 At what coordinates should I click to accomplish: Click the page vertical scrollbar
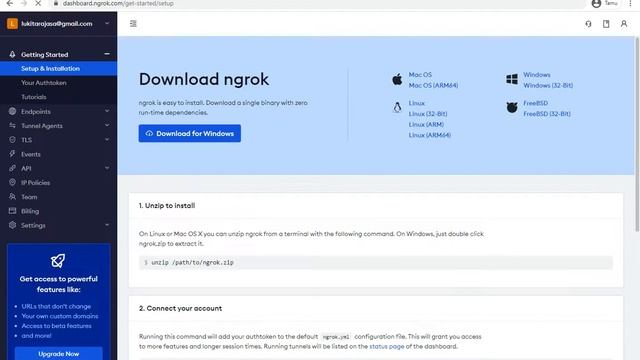pos(637,135)
